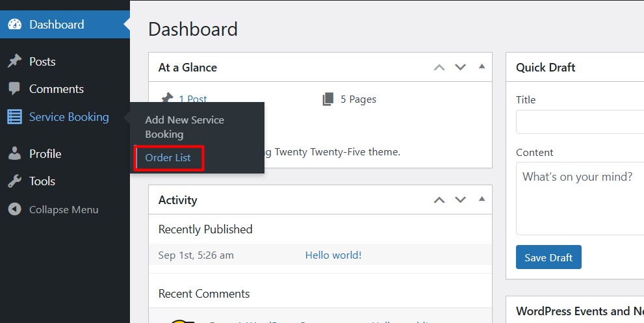Move At a Glance panel up
The image size is (644, 323).
439,67
